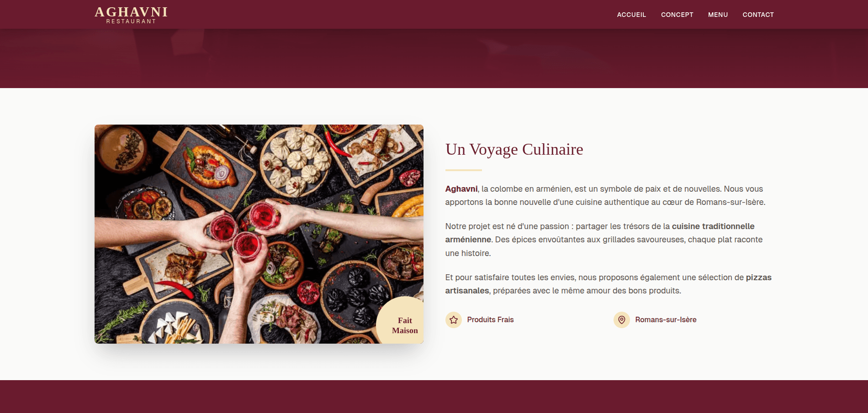The image size is (868, 413).
Task: Click the location pin icon
Action: 621,320
